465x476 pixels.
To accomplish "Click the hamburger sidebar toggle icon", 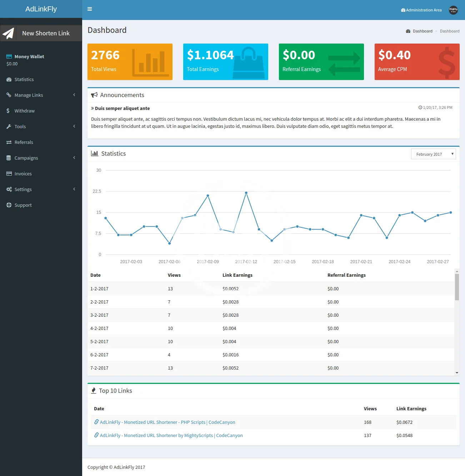I will [90, 9].
